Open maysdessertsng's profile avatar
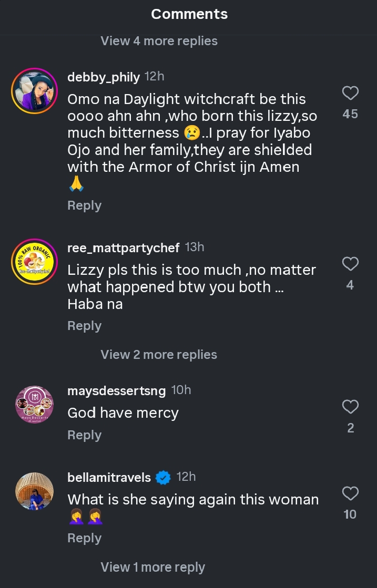This screenshot has height=588, width=377. [x=34, y=405]
